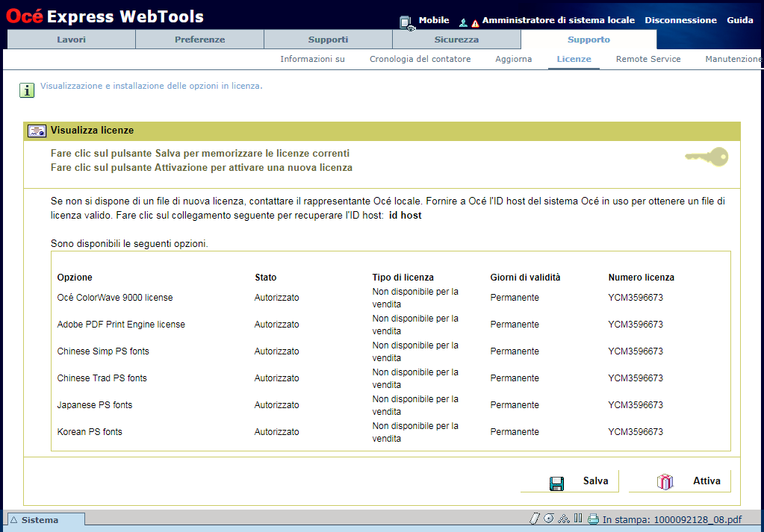
Task: Click the green info icon
Action: 27,90
